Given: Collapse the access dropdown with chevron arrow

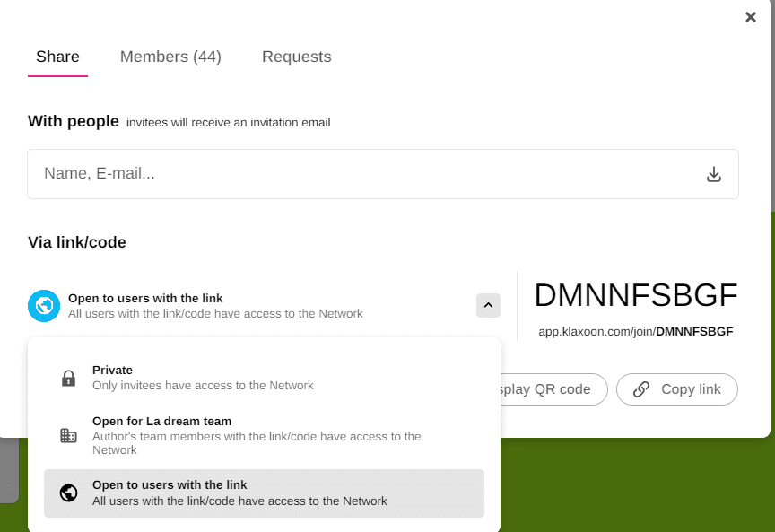Looking at the screenshot, I should [x=488, y=306].
